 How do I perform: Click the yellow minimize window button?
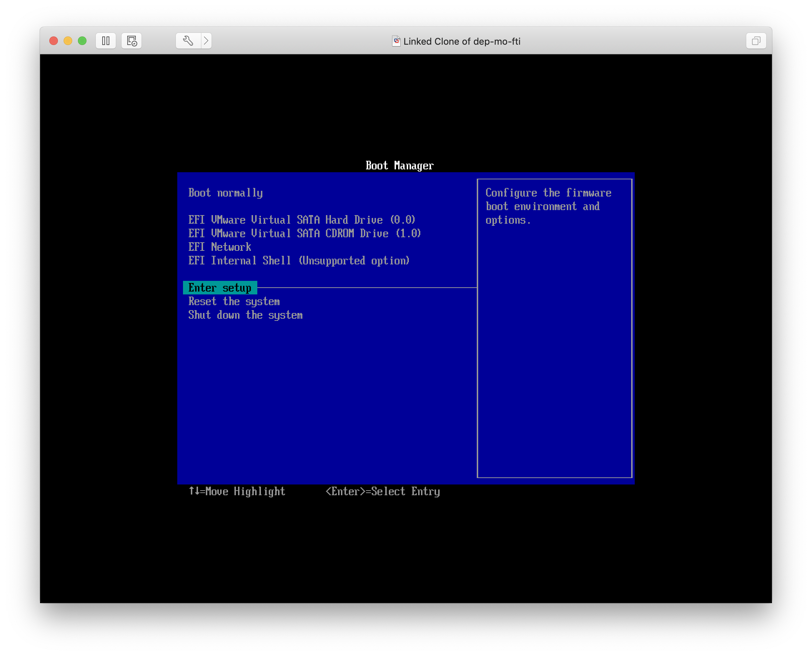(x=68, y=41)
